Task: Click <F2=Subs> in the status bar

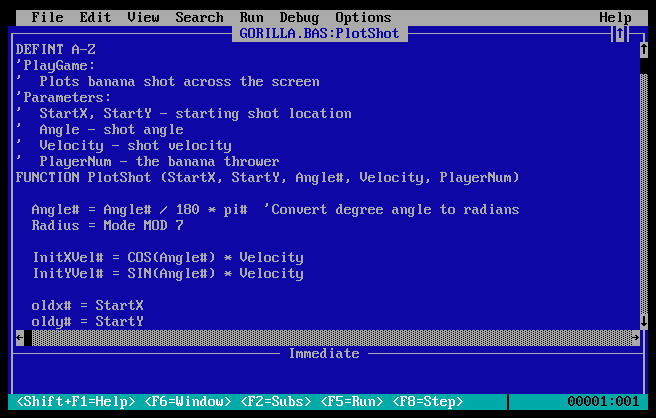Action: pos(276,402)
